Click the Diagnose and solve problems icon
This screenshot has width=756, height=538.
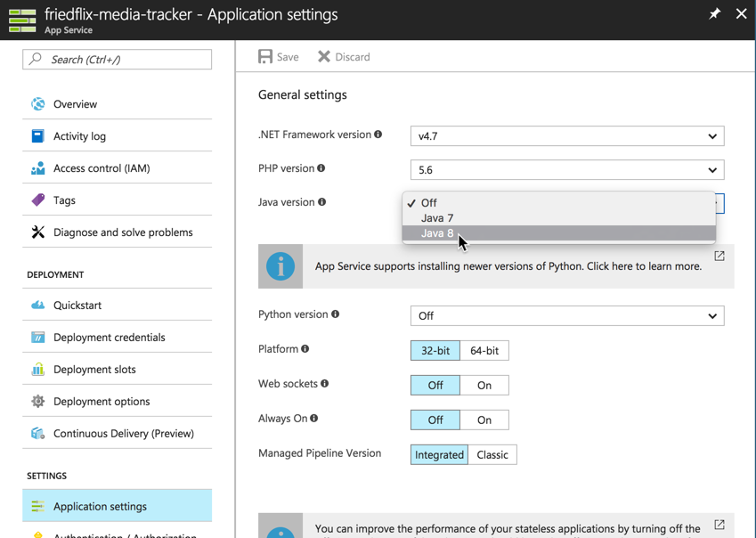pyautogui.click(x=37, y=232)
